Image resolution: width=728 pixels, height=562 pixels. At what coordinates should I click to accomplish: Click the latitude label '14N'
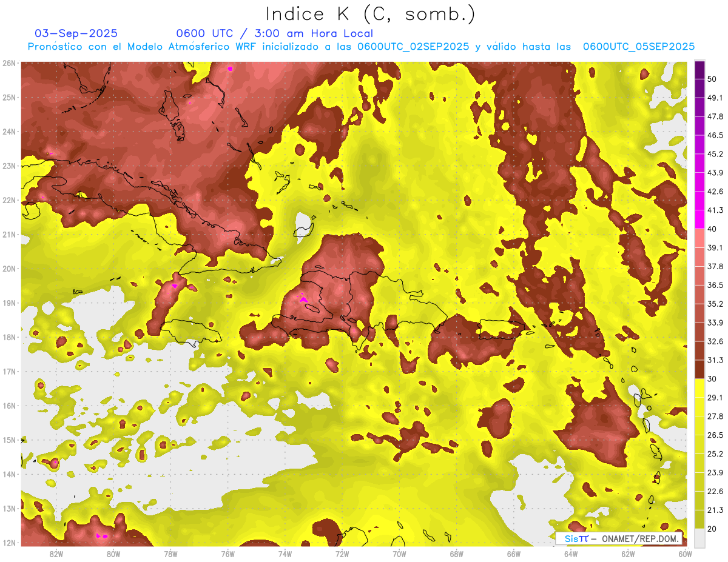(9, 474)
